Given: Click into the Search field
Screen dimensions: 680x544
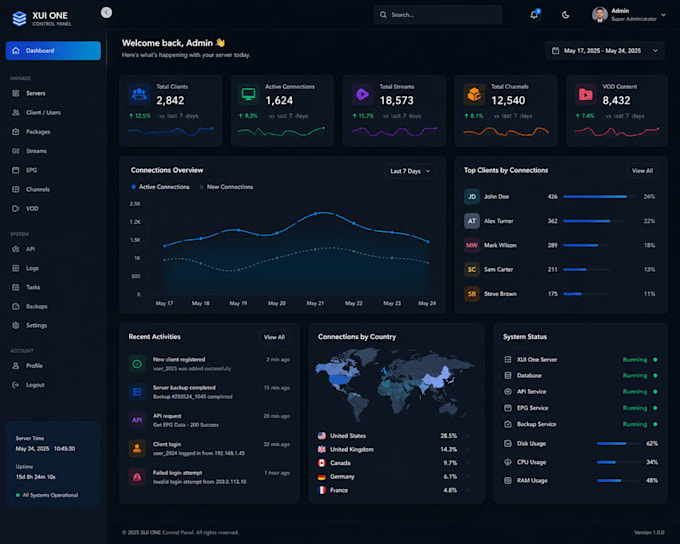Looking at the screenshot, I should pos(438,15).
